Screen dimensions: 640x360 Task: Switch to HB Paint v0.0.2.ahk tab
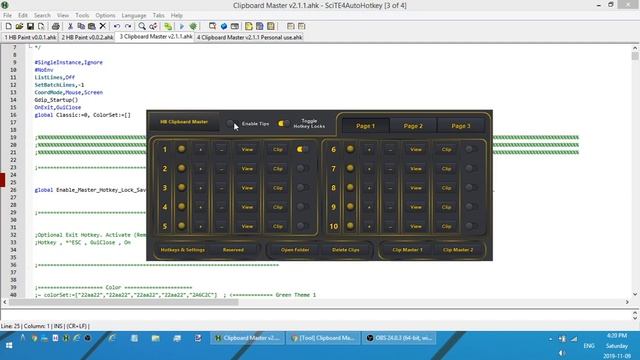click(x=87, y=37)
